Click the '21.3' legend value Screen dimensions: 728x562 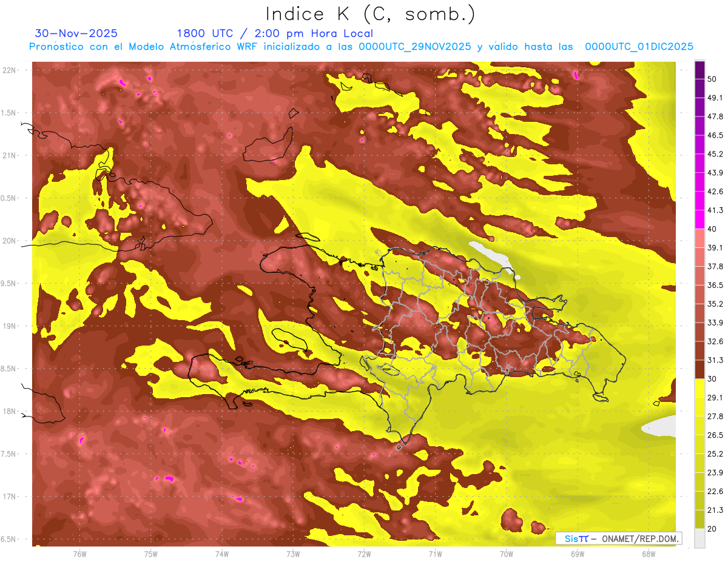[x=715, y=510]
